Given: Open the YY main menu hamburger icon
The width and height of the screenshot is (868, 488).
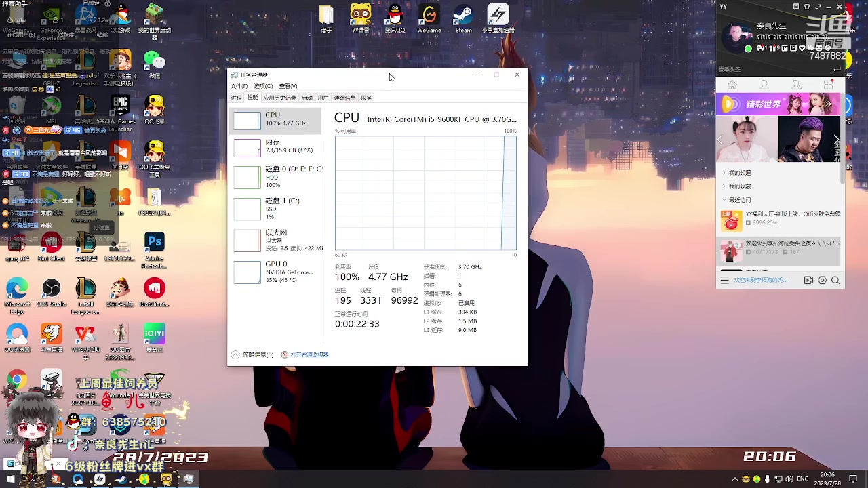Looking at the screenshot, I should click(x=724, y=280).
